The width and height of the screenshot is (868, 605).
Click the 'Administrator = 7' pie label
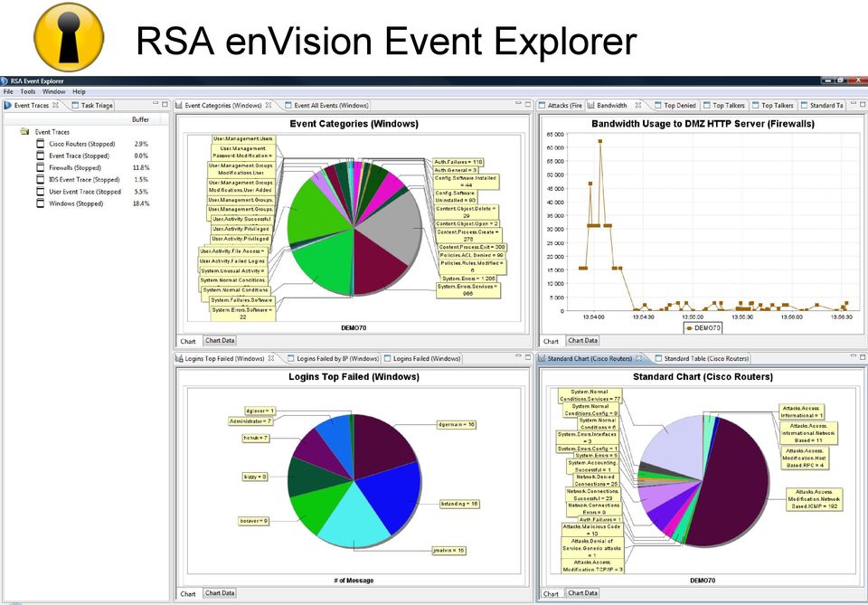pos(250,421)
